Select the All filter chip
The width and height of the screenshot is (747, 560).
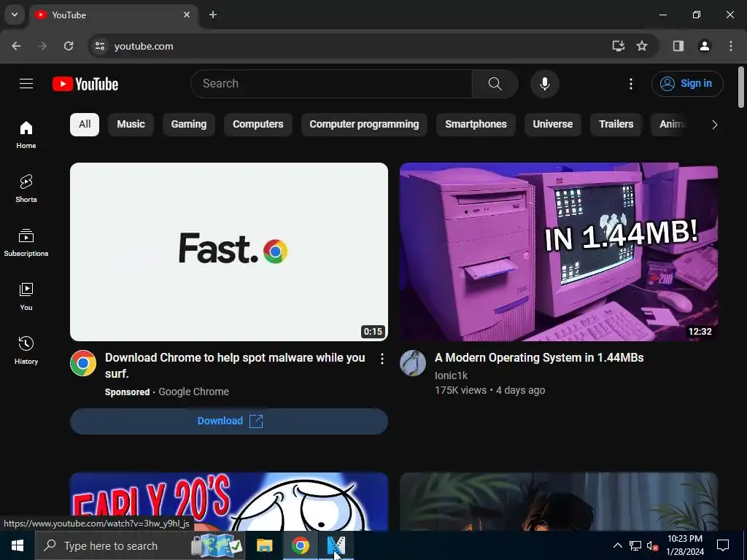85,124
